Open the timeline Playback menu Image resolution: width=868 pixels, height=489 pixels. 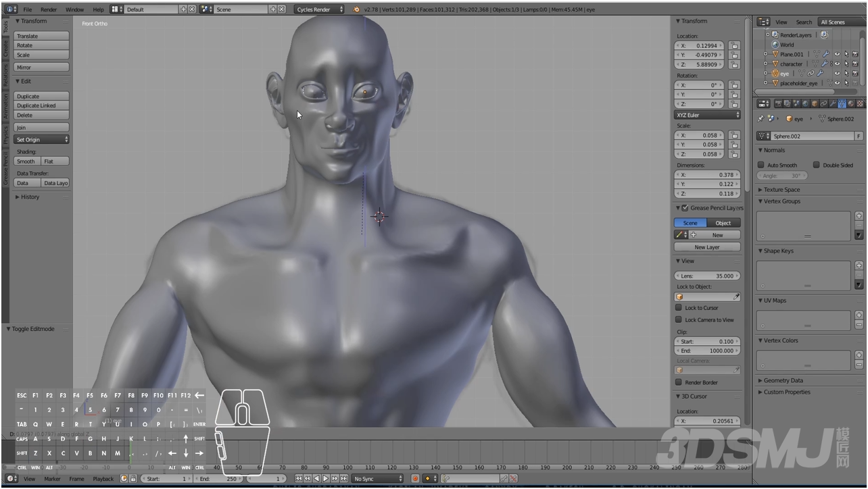tap(103, 479)
